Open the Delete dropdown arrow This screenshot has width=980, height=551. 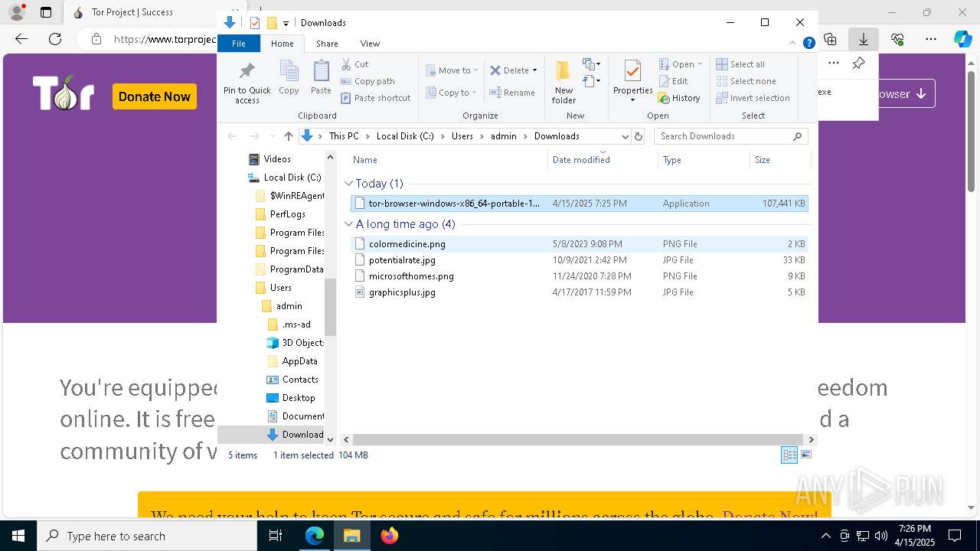[534, 70]
